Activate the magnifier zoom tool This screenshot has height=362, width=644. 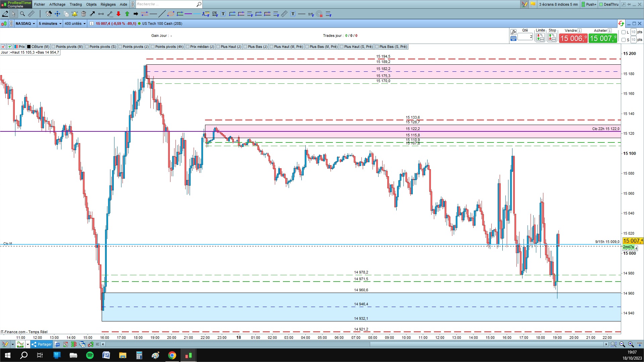22,14
